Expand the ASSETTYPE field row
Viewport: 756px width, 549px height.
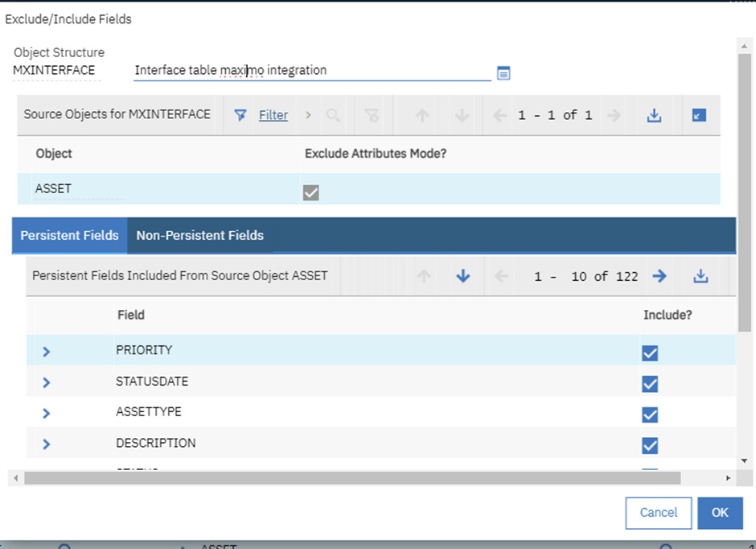(46, 413)
